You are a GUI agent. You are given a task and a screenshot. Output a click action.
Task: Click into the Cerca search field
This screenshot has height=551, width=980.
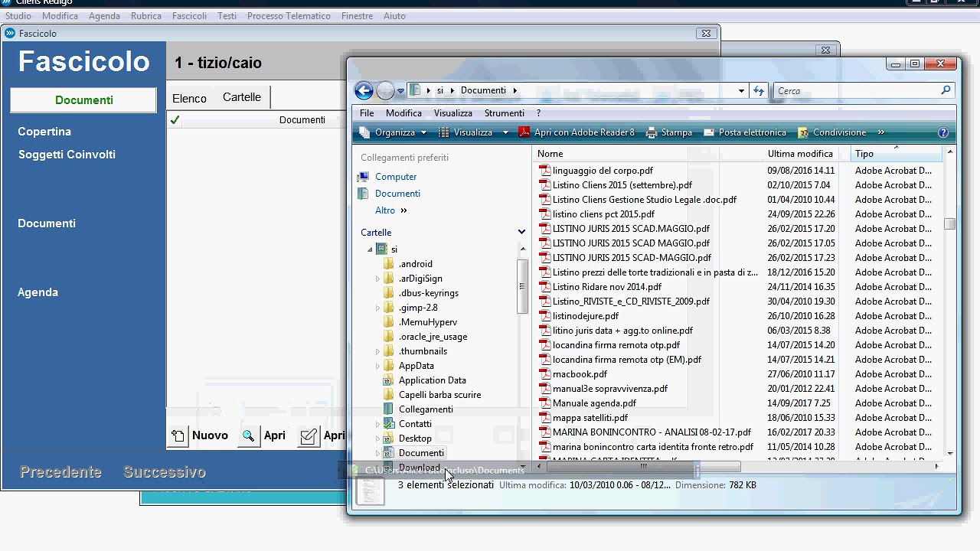click(857, 91)
